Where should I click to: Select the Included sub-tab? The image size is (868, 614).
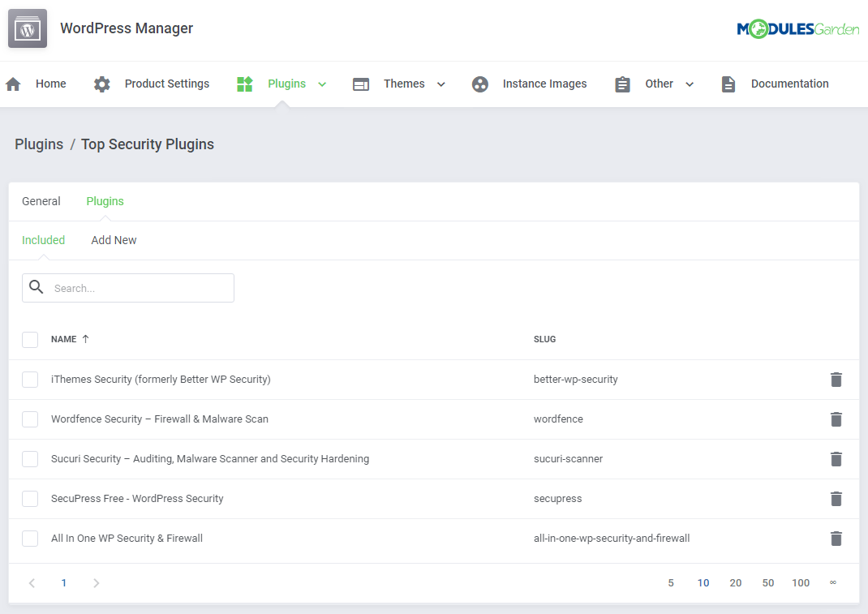coord(43,240)
